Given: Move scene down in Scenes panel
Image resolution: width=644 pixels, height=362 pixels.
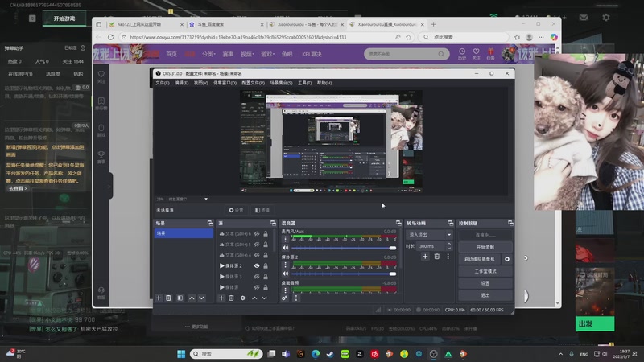Looking at the screenshot, I should coord(202,298).
